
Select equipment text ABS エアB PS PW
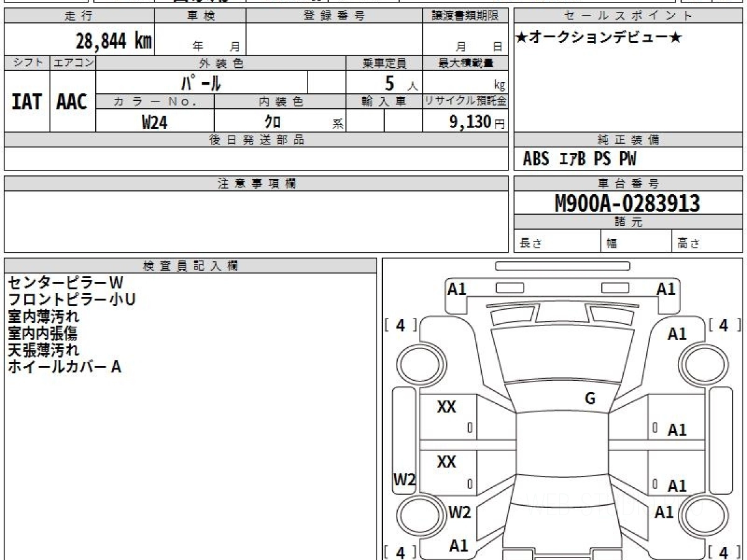pyautogui.click(x=580, y=159)
